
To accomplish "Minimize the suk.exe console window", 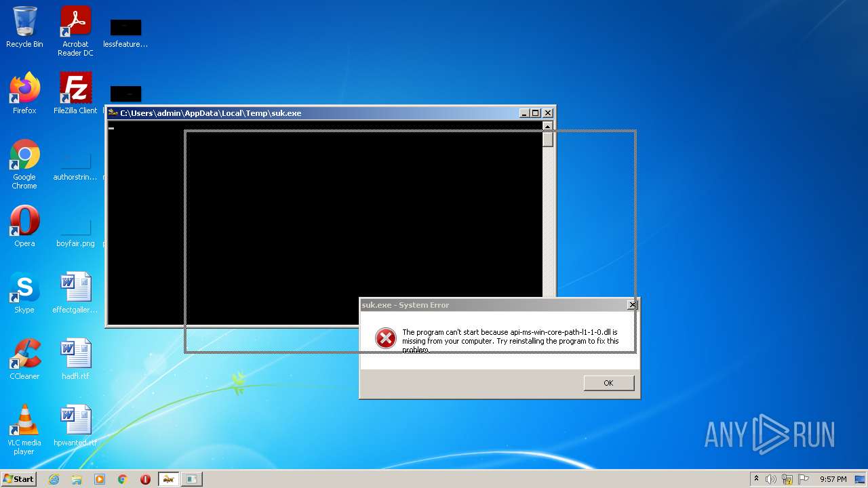I will pyautogui.click(x=524, y=113).
